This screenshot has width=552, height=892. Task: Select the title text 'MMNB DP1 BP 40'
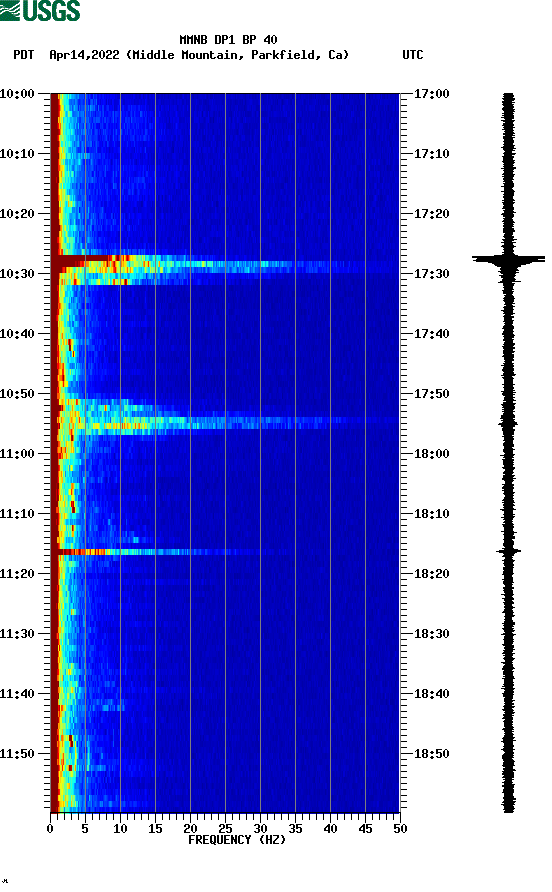[228, 40]
